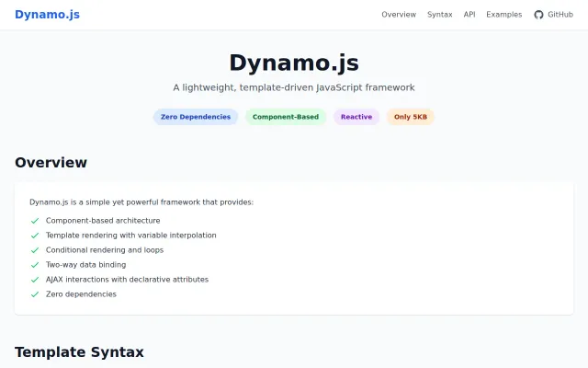Click the Zero Dependencies badge

(196, 117)
